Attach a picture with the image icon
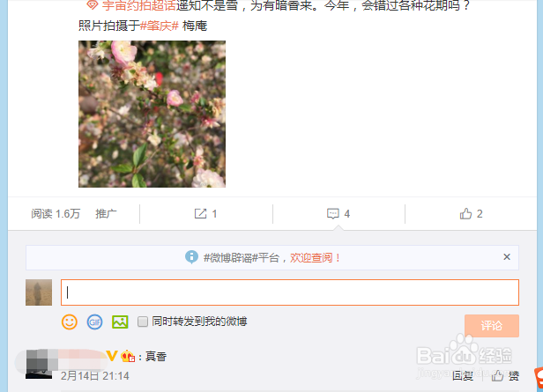Image resolution: width=543 pixels, height=392 pixels. pyautogui.click(x=120, y=322)
